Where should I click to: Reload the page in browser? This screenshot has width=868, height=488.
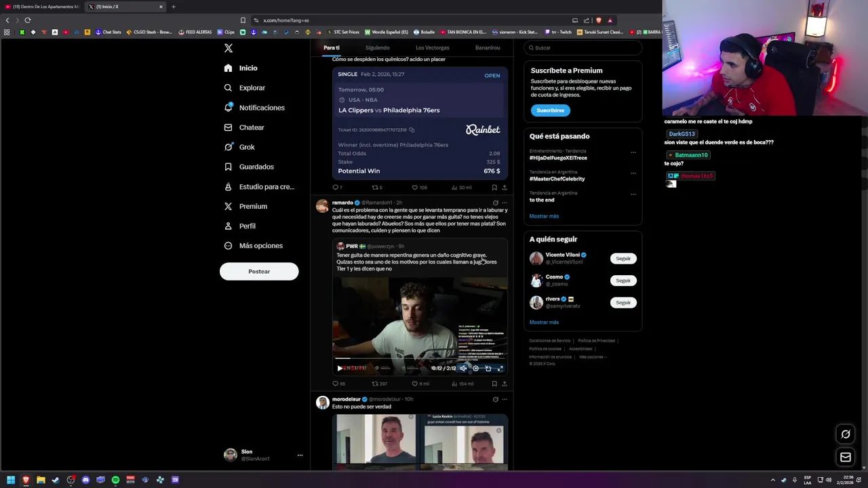click(x=28, y=20)
